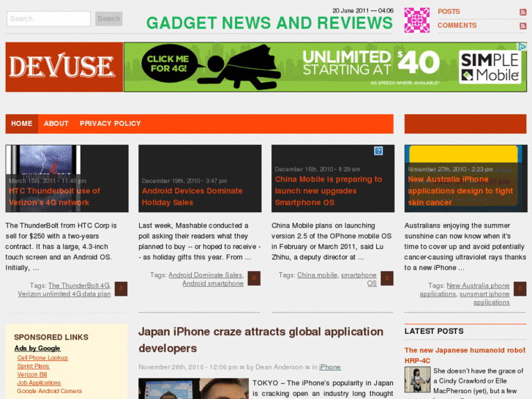Open 'Android Devices Dominate Holiday Sales' article
The height and width of the screenshot is (399, 532).
pyautogui.click(x=192, y=197)
